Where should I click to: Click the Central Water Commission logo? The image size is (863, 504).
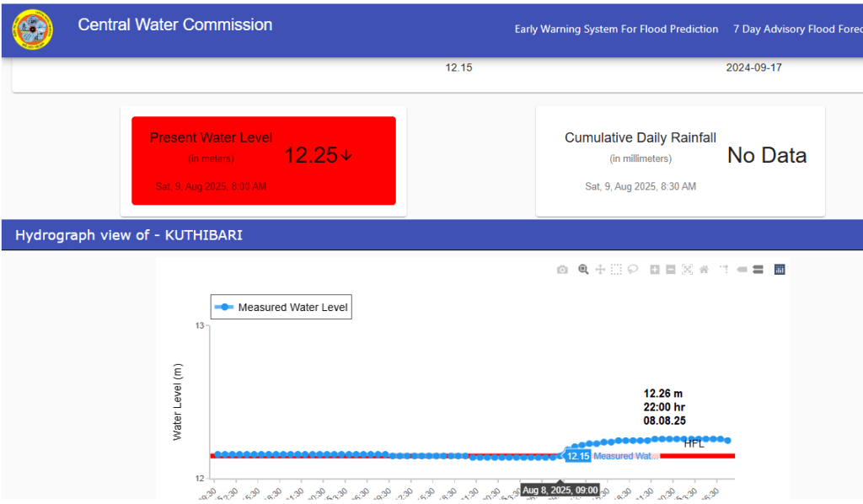[33, 29]
